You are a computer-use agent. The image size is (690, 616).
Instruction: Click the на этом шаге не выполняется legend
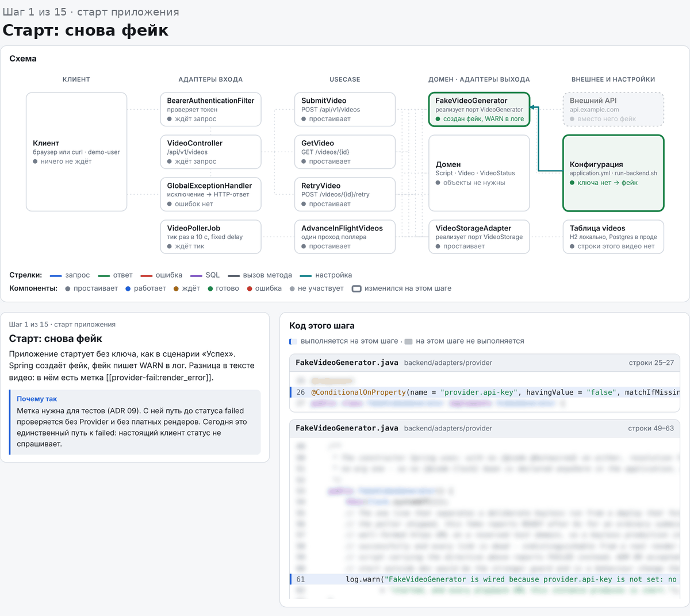pyautogui.click(x=465, y=341)
